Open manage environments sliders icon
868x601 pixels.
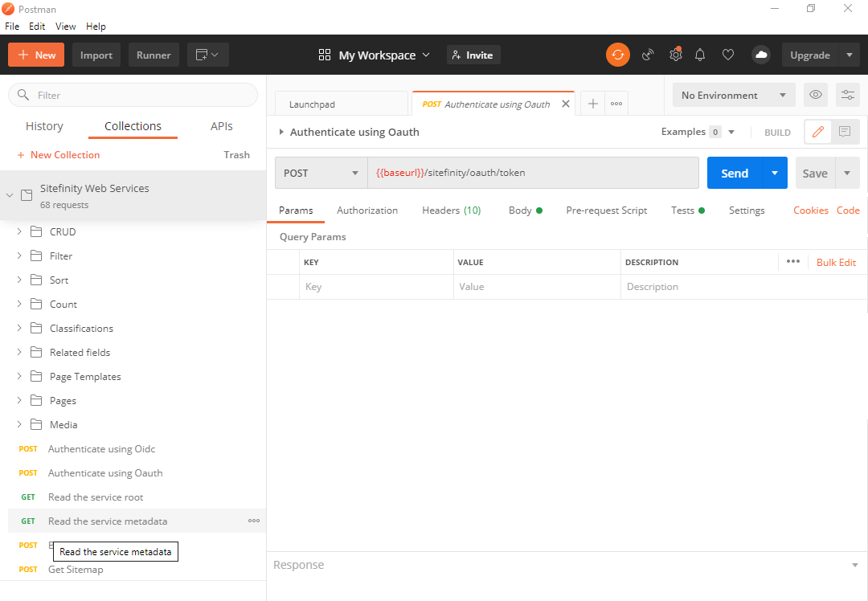(847, 95)
